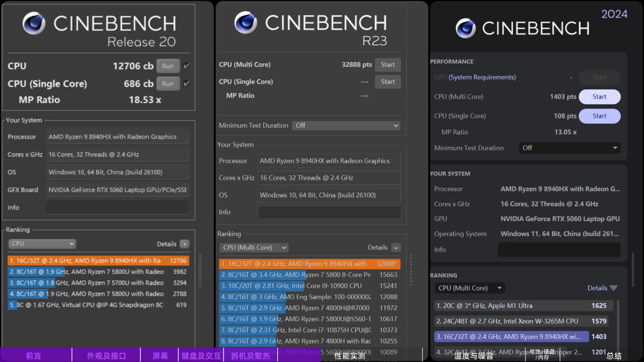Image resolution: width=644 pixels, height=362 pixels.
Task: Click the R20 ranking resize grip dots
Action: coord(200,270)
